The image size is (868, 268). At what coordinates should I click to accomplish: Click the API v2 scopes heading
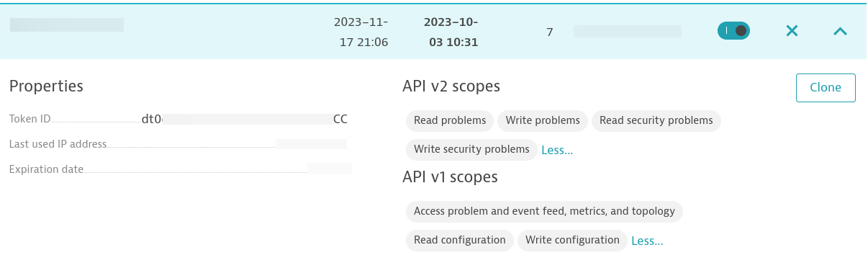coord(451,86)
